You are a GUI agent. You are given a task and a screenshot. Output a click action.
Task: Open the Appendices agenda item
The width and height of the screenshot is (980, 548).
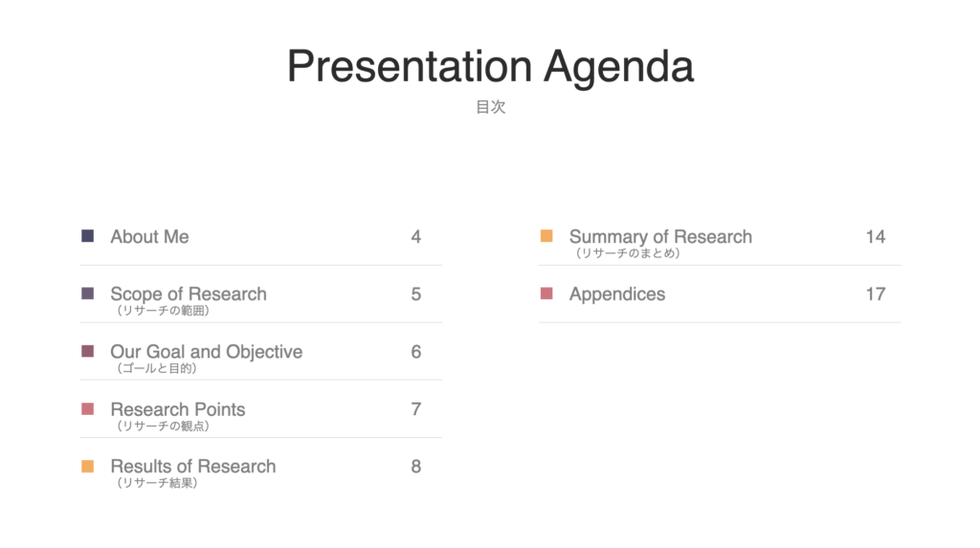(x=617, y=295)
